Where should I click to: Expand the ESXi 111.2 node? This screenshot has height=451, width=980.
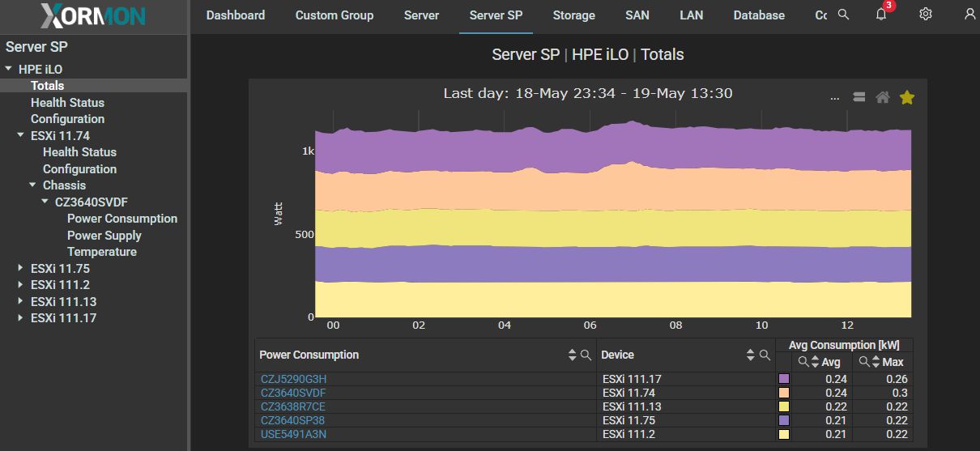21,285
